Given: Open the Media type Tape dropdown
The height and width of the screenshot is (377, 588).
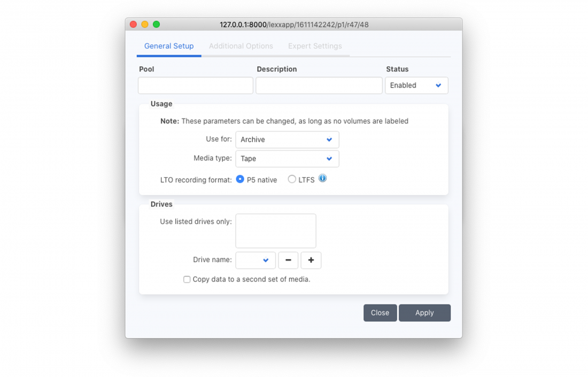Looking at the screenshot, I should (287, 159).
